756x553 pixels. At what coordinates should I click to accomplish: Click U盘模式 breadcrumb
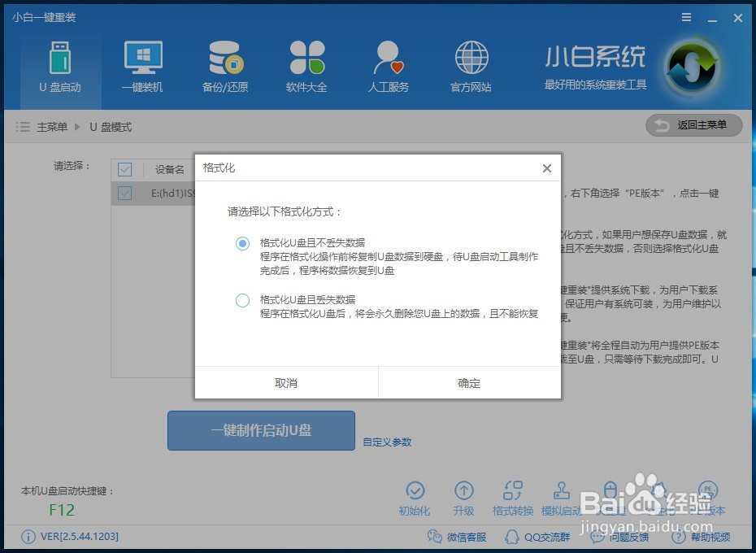pyautogui.click(x=111, y=127)
